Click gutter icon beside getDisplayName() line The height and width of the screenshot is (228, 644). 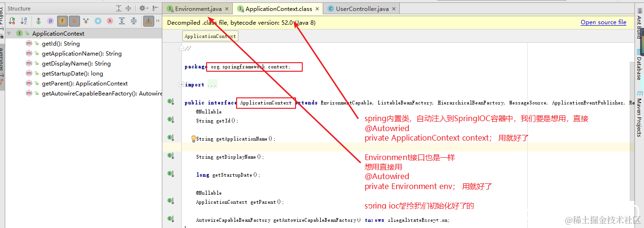tap(170, 156)
